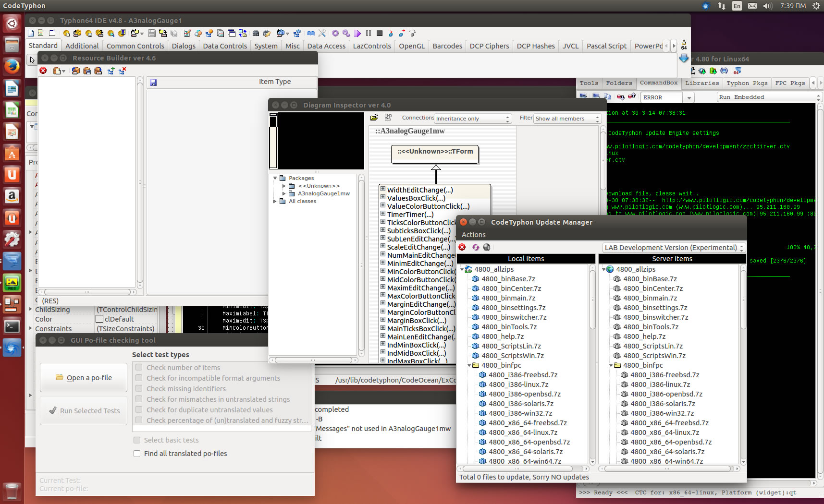Screen dimensions: 824x504
Task: Select 4800_x86_64-linux.7z in Server Items
Action: pyautogui.click(x=665, y=432)
